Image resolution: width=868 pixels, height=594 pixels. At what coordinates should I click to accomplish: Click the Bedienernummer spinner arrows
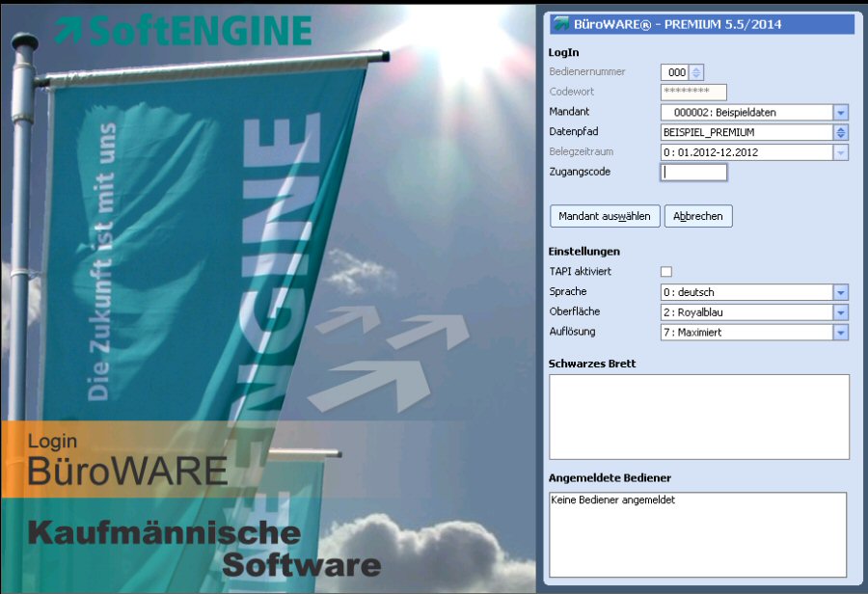[696, 72]
